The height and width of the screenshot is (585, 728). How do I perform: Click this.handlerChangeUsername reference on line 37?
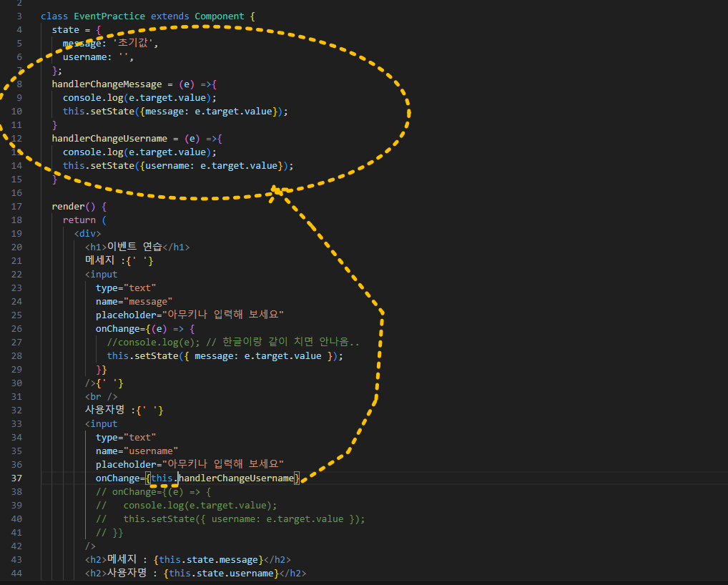tap(222, 478)
